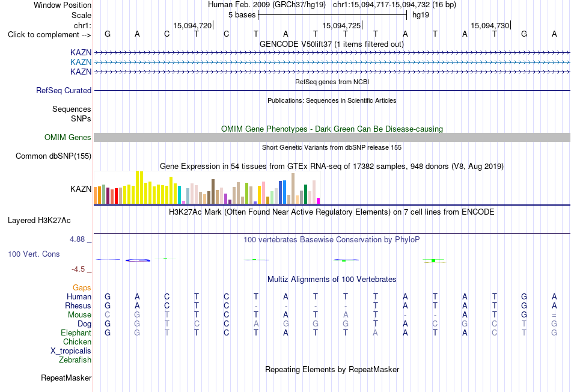Image resolution: width=571 pixels, height=392 pixels.
Task: Click 'Publications: Sequences in Scientific Articles' title
Action: [332, 100]
